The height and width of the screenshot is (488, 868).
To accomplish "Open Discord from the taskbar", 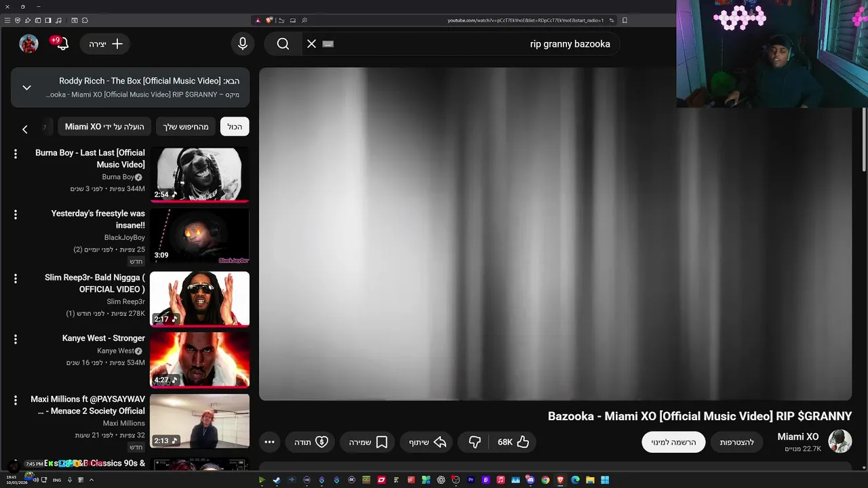I will pos(530,480).
